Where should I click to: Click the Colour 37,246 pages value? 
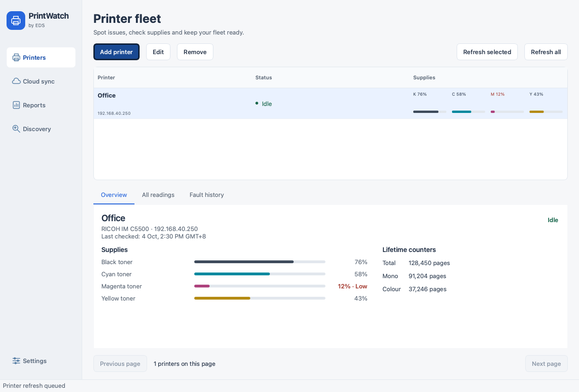pos(427,289)
